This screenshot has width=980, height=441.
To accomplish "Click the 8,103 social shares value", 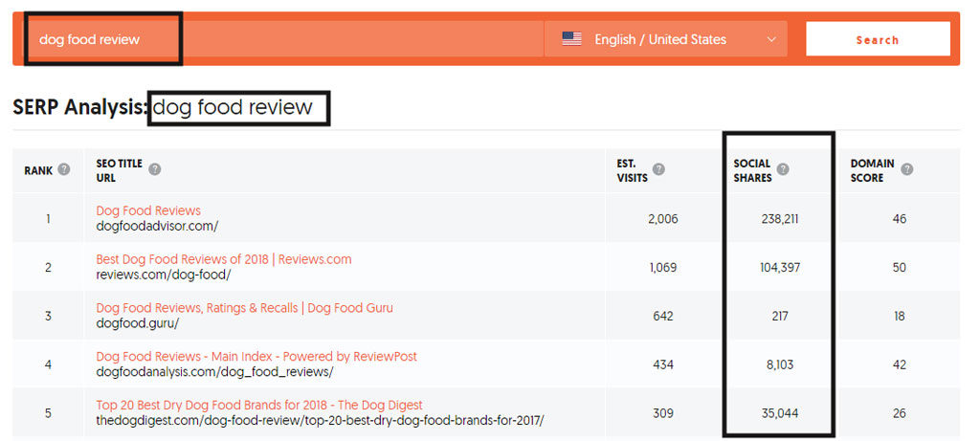I will coord(780,364).
